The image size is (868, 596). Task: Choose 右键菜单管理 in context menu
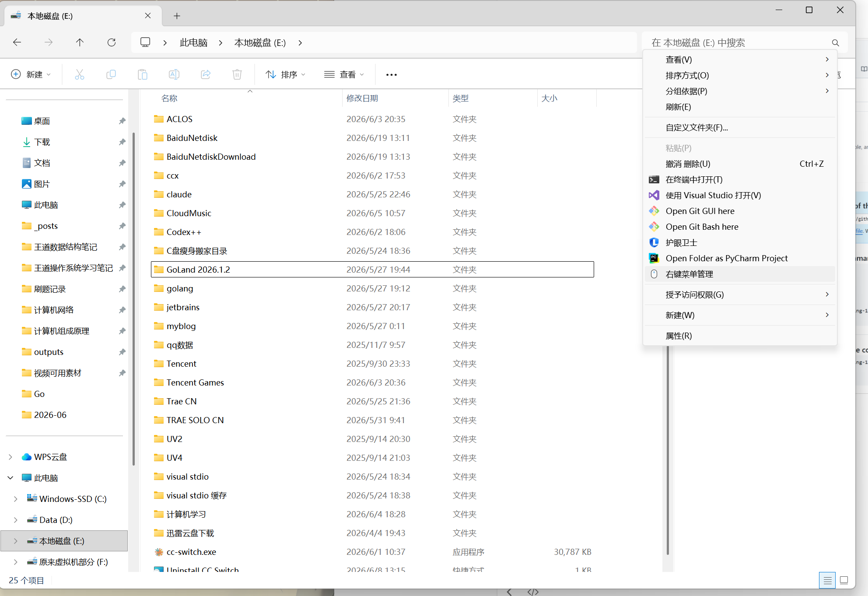pos(740,274)
